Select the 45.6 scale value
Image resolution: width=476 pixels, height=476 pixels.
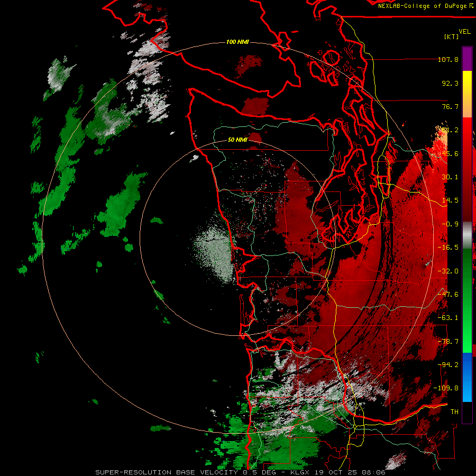450,153
